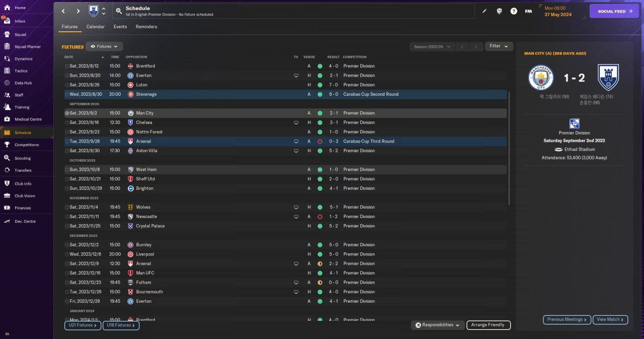Open Club Vision icon in sidebar
This screenshot has width=644, height=339.
tap(7, 196)
